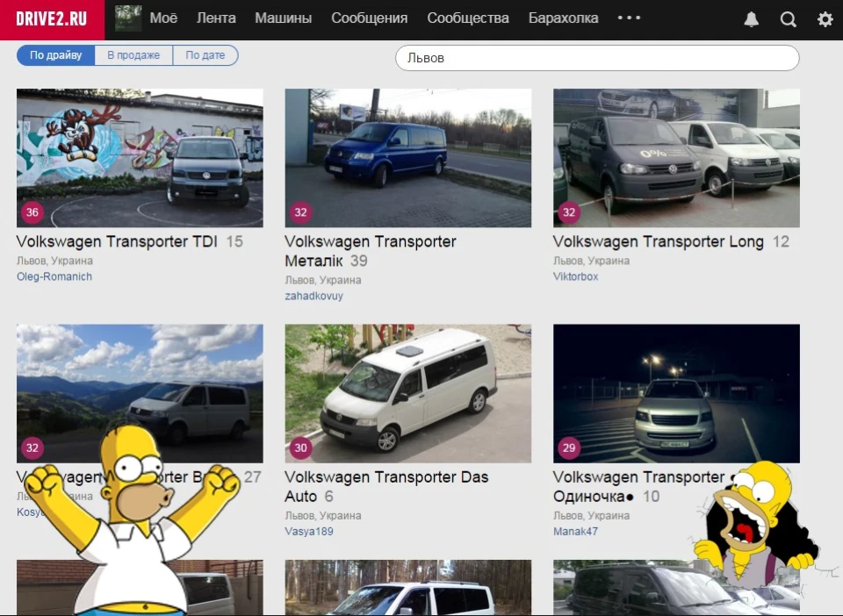
Task: Open Manak47 user profile link
Action: (x=575, y=531)
